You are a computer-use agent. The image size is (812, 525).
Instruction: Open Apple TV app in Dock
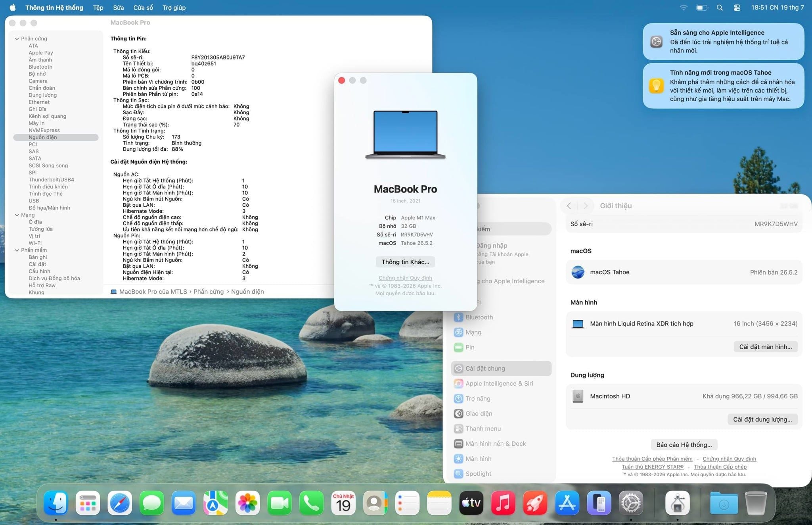[x=471, y=503]
